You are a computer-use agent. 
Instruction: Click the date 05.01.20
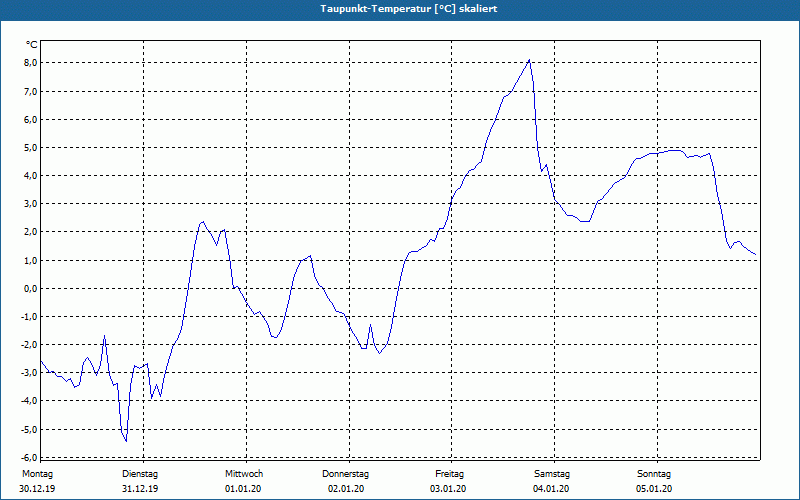click(x=654, y=489)
